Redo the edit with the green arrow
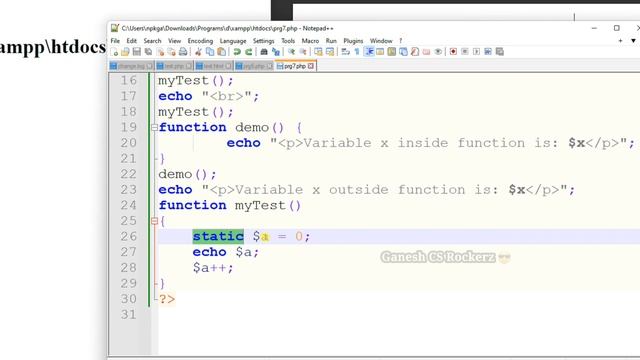640x360 pixels. pyautogui.click(x=248, y=52)
